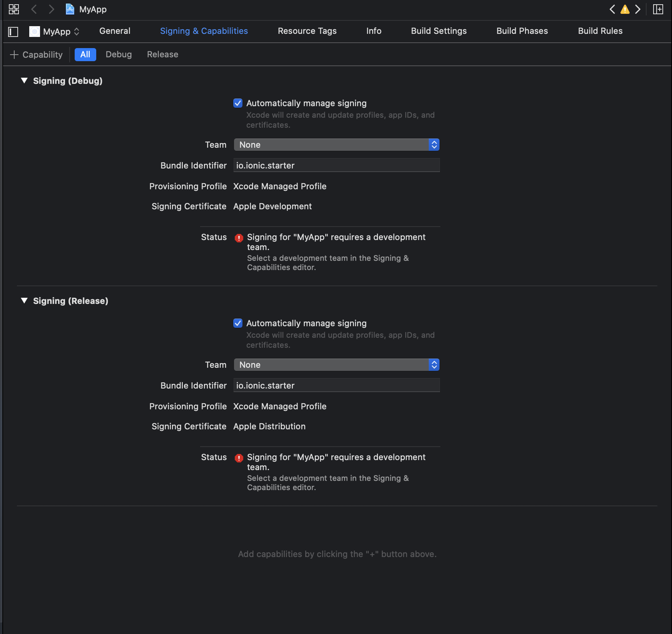Viewport: 672px width, 634px height.
Task: Collapse the Signing (Release) section
Action: [24, 300]
